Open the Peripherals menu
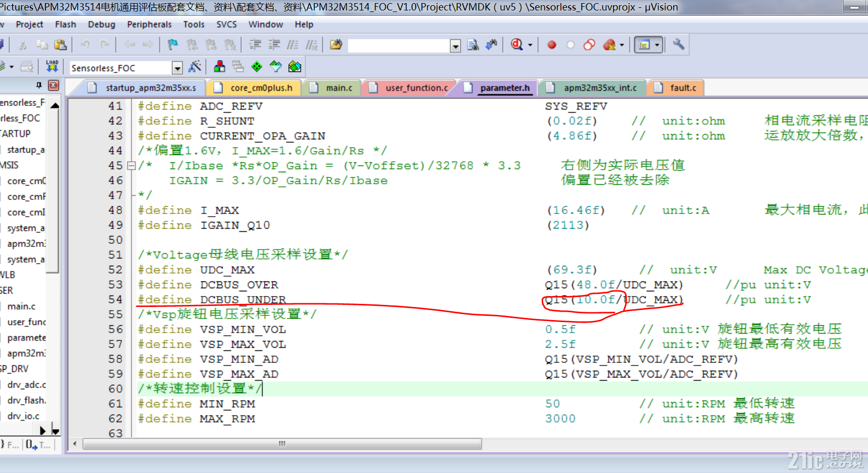 click(x=149, y=25)
